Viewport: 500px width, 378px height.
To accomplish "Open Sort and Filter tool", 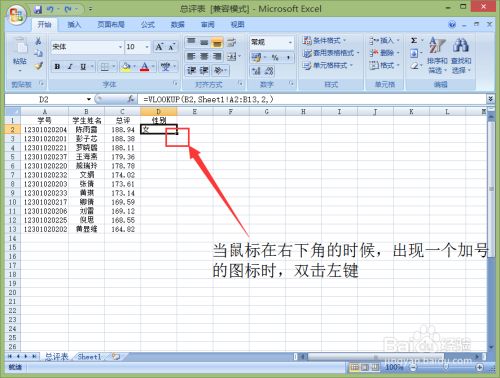I will (x=437, y=55).
